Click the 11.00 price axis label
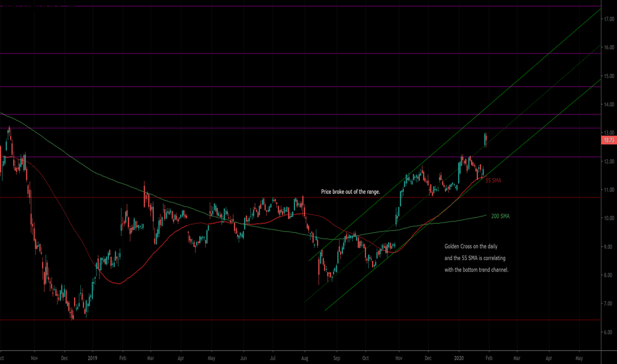The width and height of the screenshot is (617, 364). (609, 190)
